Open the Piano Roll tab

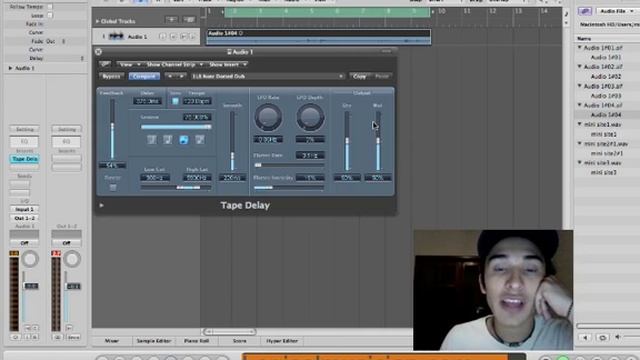point(197,341)
